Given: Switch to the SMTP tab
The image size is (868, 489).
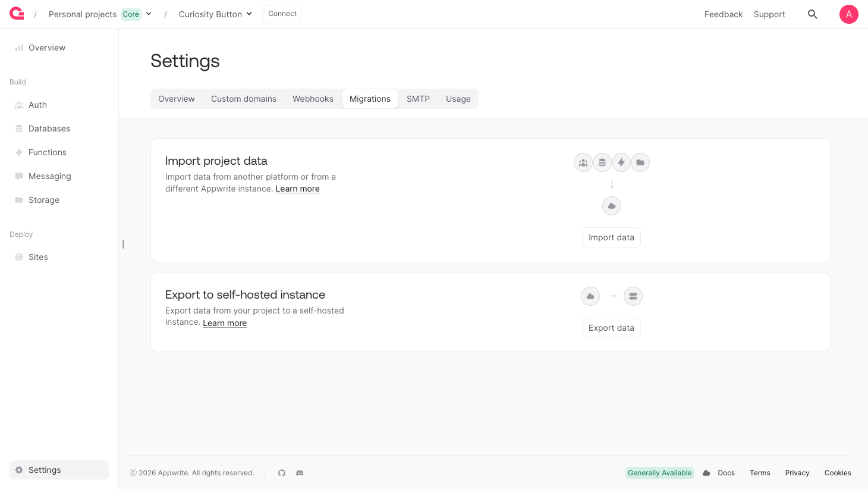Looking at the screenshot, I should tap(418, 99).
